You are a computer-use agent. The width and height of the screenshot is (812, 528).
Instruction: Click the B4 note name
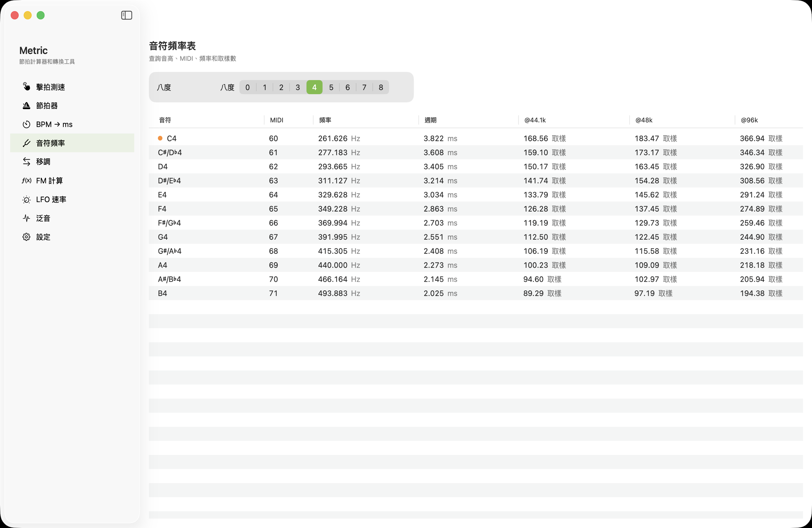[162, 294]
